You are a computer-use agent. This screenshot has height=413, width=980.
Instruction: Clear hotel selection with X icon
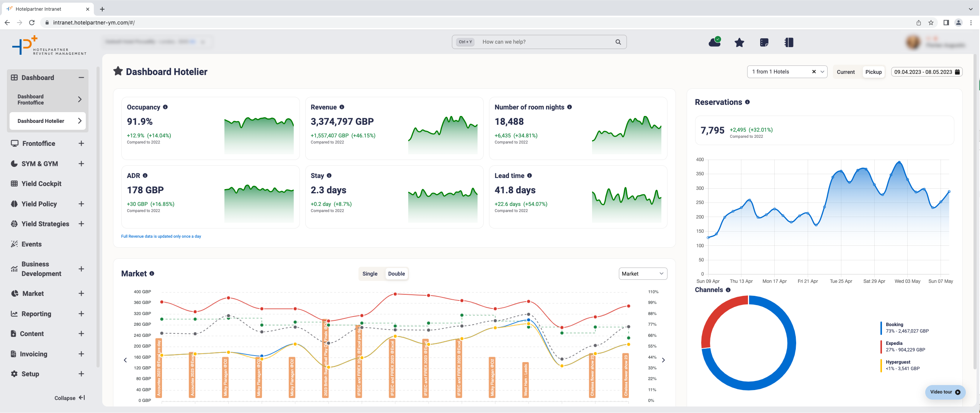point(814,72)
